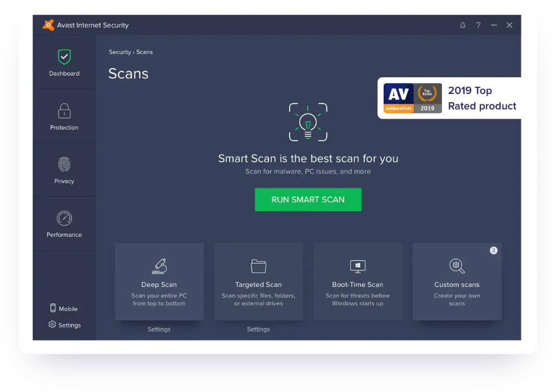Viewport: 556px width, 392px height.
Task: Open the help question mark
Action: (x=478, y=25)
